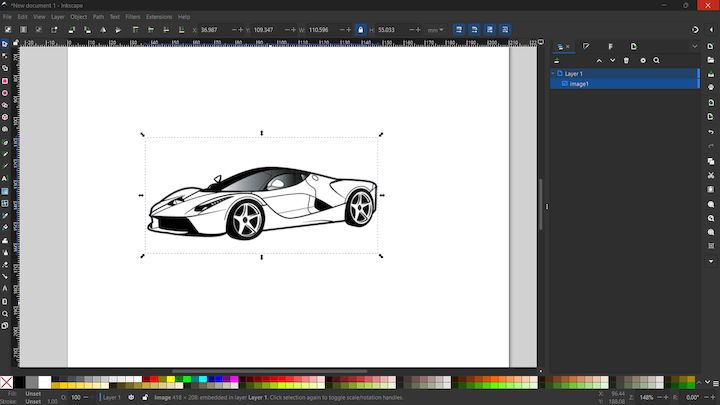The height and width of the screenshot is (405, 720).
Task: Click Open document folder icon
Action: (711, 60)
